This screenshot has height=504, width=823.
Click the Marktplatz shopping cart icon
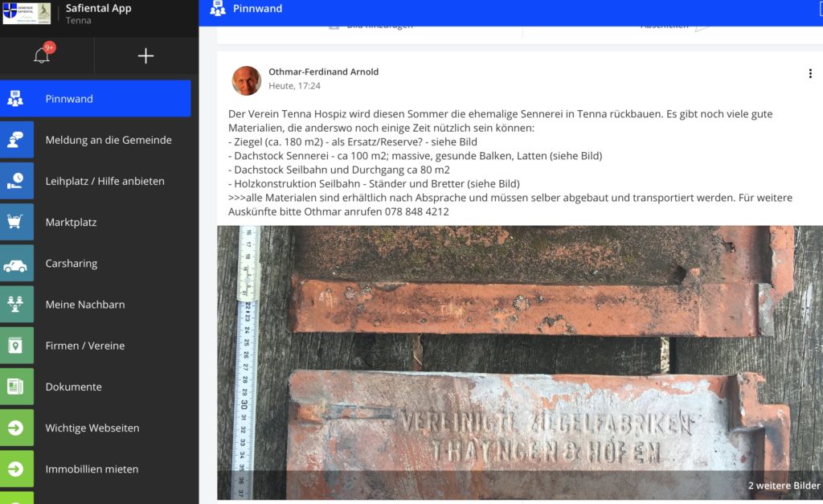pyautogui.click(x=16, y=222)
